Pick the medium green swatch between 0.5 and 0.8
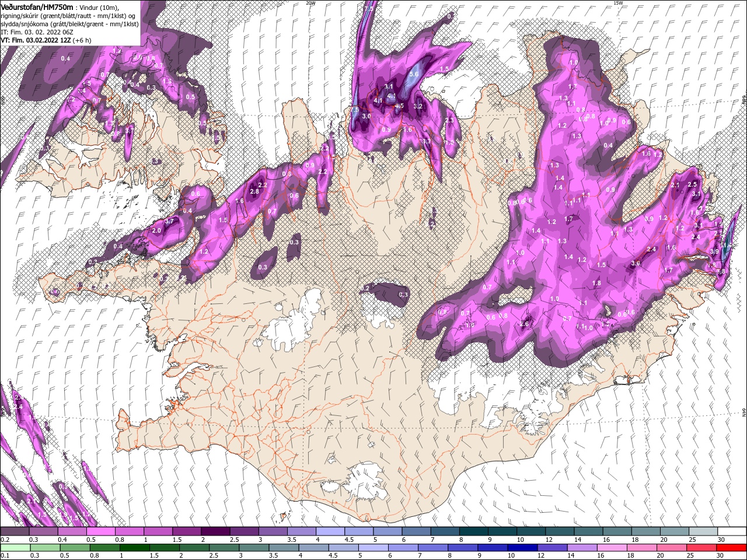This screenshot has width=747, height=560. click(x=74, y=548)
